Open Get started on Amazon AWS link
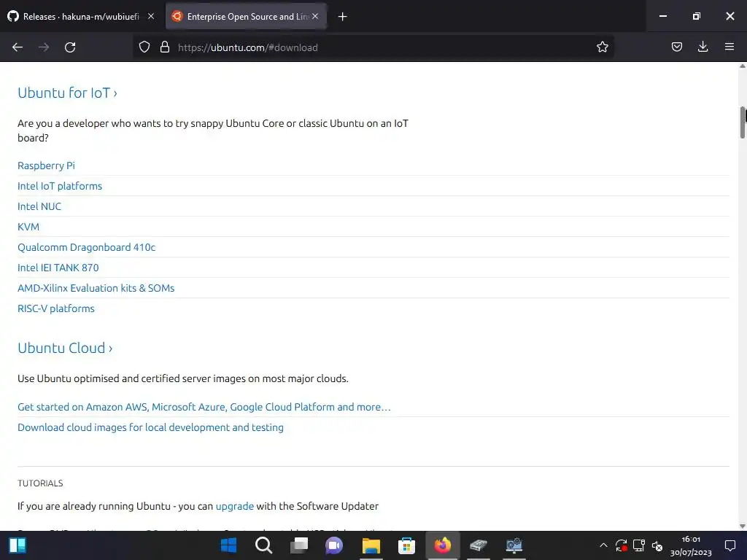 (204, 407)
